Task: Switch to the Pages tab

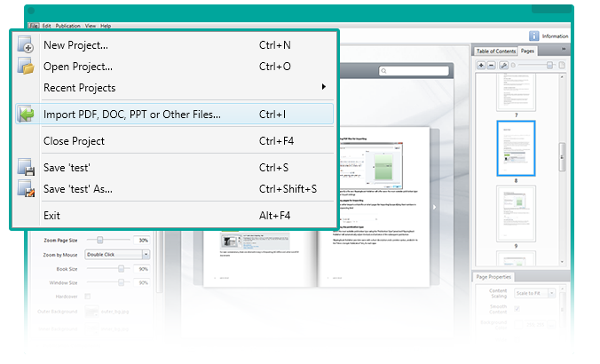Action: (x=527, y=51)
